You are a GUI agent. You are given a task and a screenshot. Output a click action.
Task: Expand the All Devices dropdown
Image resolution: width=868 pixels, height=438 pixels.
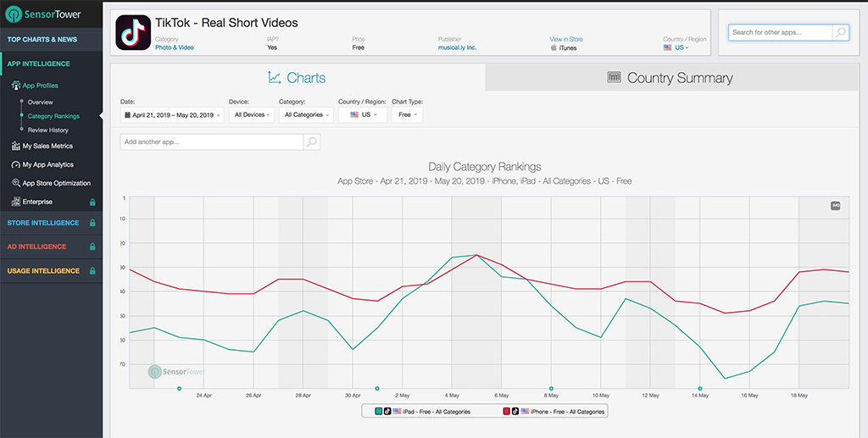[251, 114]
